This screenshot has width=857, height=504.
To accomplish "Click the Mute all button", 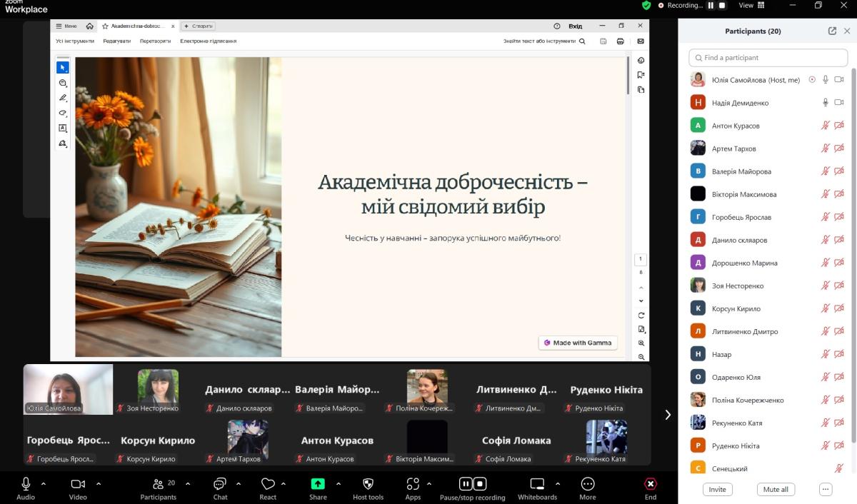I will [776, 490].
